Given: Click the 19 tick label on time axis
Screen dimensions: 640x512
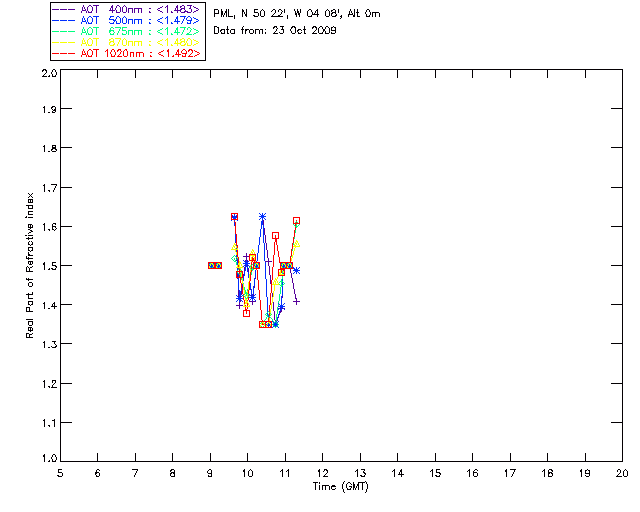Looking at the screenshot, I should 585,473.
